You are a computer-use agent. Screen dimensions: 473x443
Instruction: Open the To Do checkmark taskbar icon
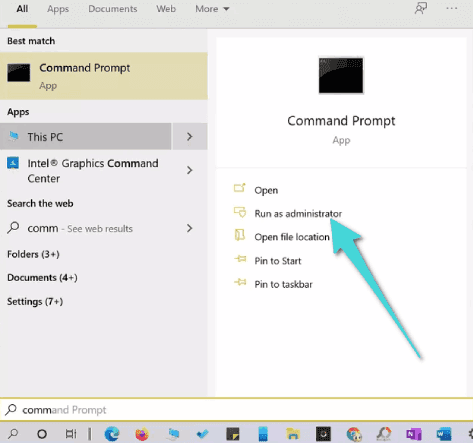203,434
